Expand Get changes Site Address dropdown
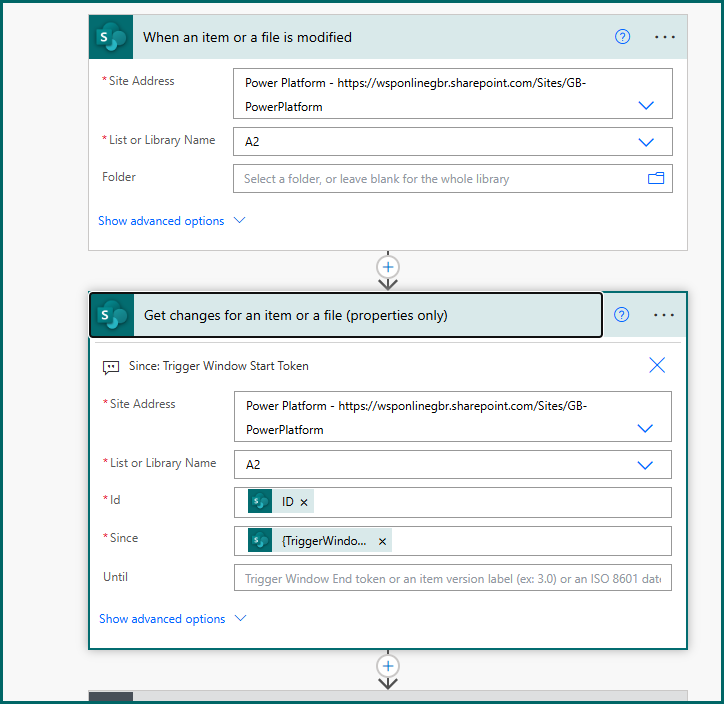The image size is (724, 704). [645, 428]
